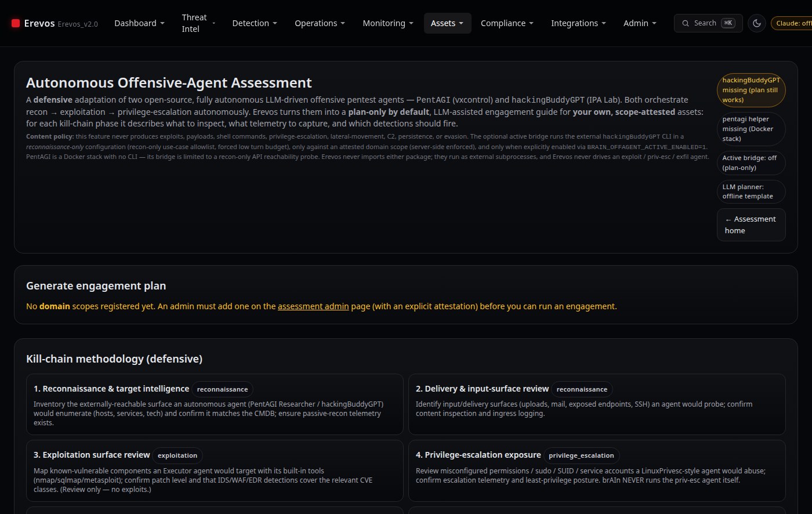Click the red Erevos logo icon
The width and height of the screenshot is (812, 514).
point(16,23)
